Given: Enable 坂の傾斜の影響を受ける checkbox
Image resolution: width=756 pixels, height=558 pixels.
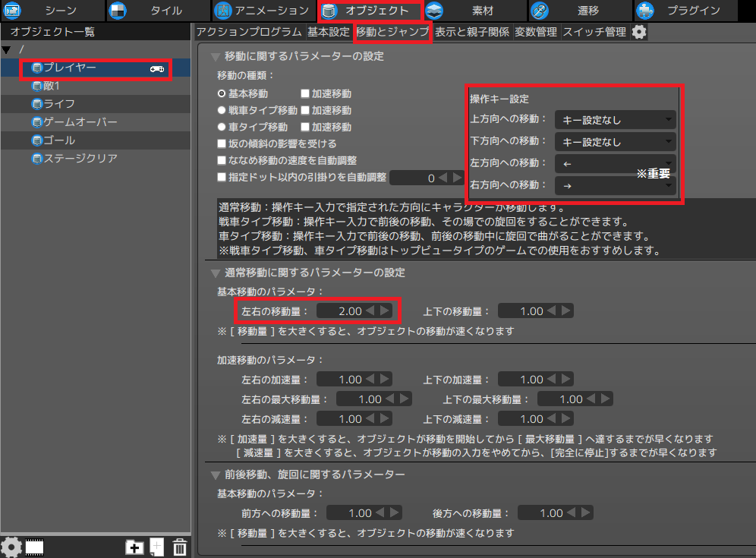Looking at the screenshot, I should [x=219, y=143].
